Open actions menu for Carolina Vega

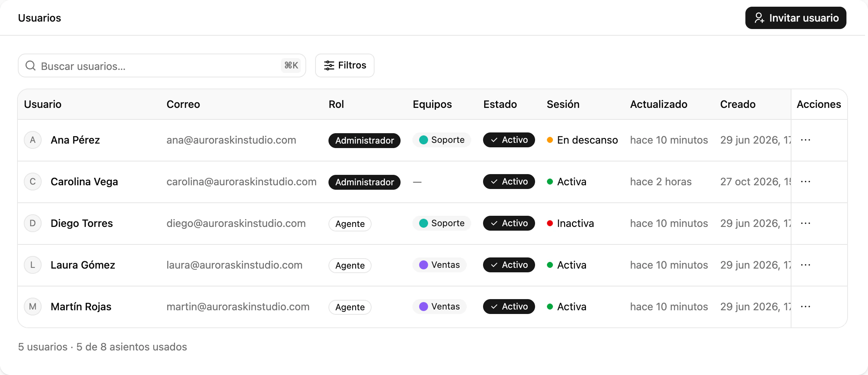tap(806, 182)
